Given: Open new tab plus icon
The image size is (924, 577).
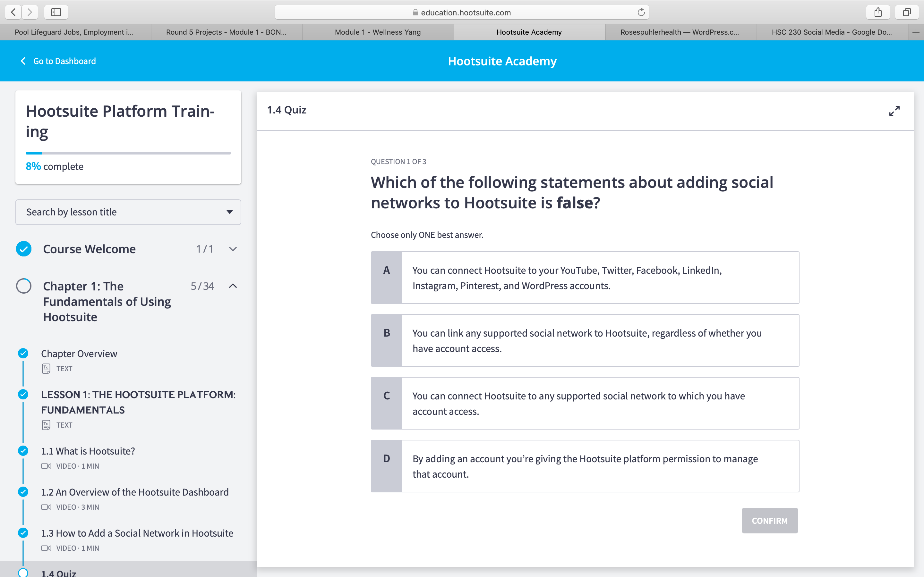Looking at the screenshot, I should [916, 32].
